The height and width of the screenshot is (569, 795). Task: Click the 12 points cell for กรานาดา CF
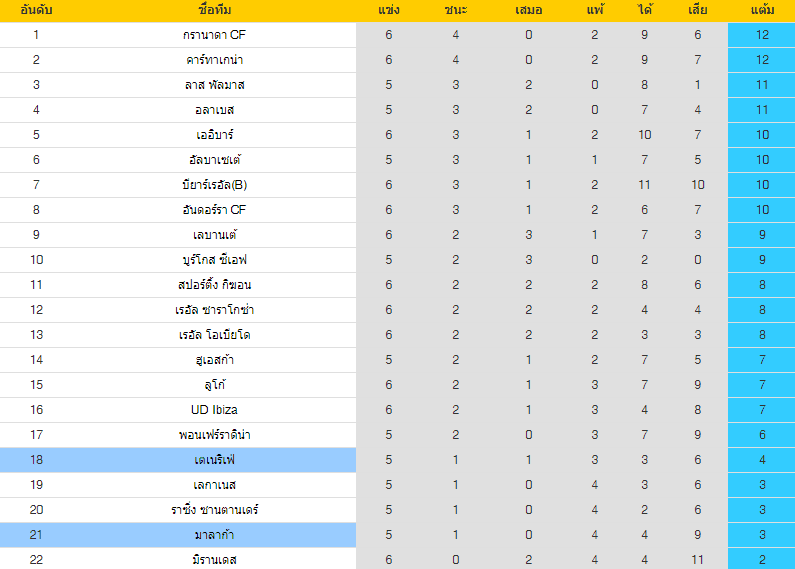(x=762, y=34)
